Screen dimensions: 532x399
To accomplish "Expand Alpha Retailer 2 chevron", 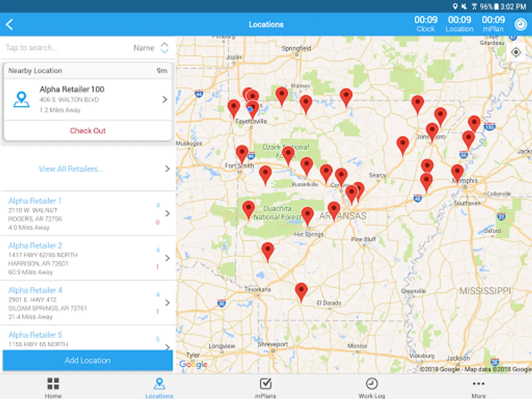I will 168,258.
